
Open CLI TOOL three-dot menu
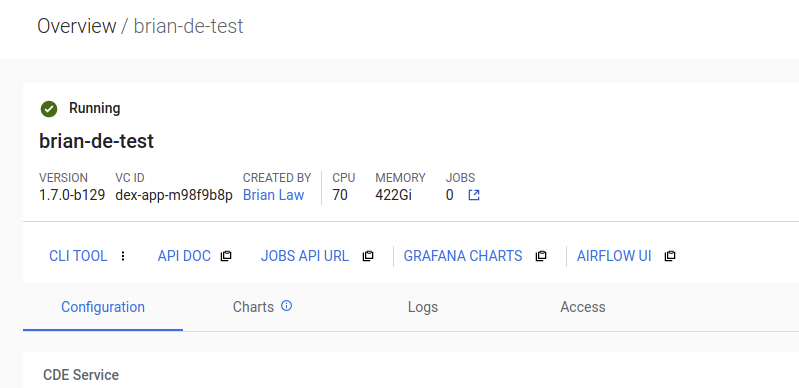click(x=123, y=256)
